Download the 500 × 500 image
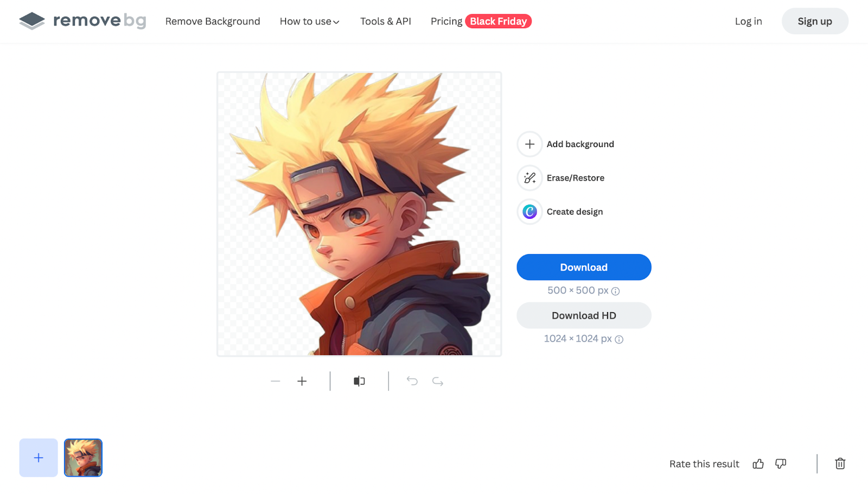This screenshot has height=494, width=868. point(584,267)
